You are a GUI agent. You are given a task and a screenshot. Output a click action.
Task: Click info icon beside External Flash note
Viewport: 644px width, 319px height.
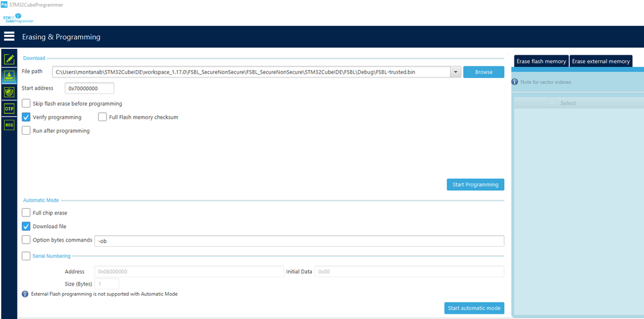pyautogui.click(x=25, y=294)
